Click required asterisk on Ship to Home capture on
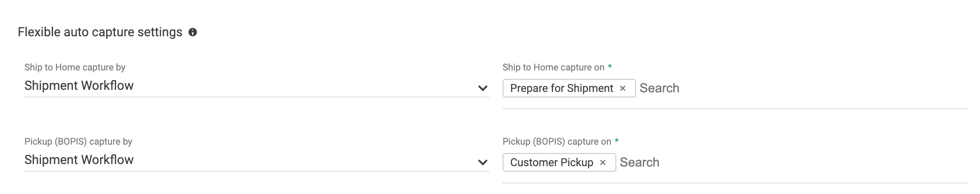Viewport: 980px width, 194px height. [x=610, y=67]
